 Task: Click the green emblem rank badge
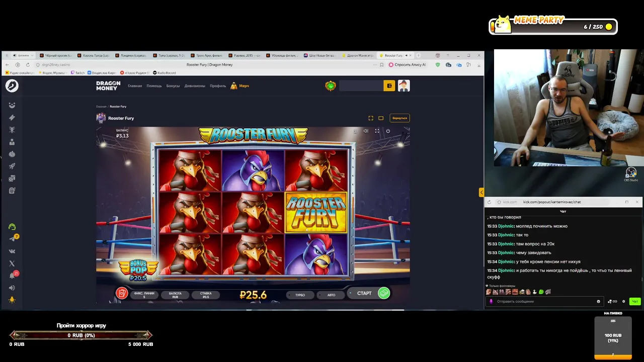(x=331, y=86)
